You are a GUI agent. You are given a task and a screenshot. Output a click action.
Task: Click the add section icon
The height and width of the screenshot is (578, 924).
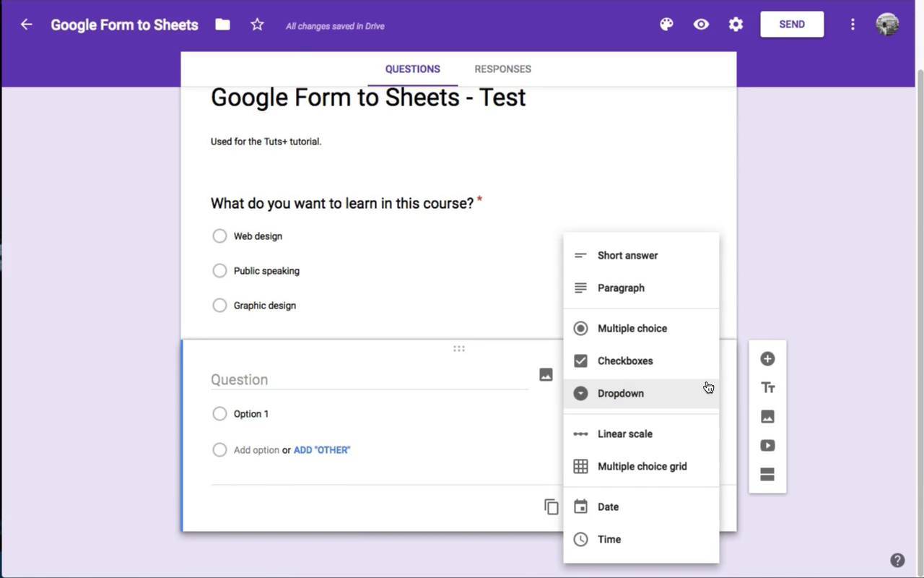coord(767,475)
